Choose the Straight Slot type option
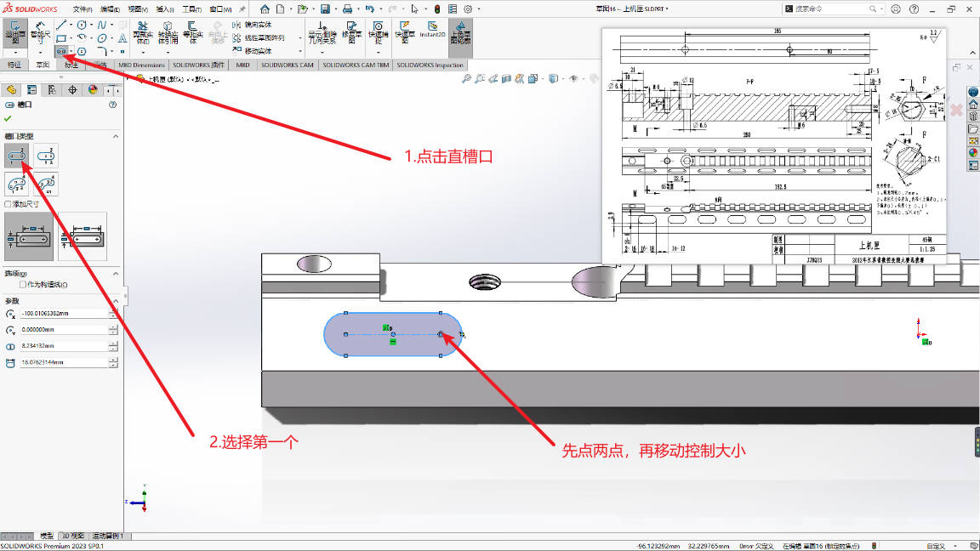 click(x=16, y=156)
